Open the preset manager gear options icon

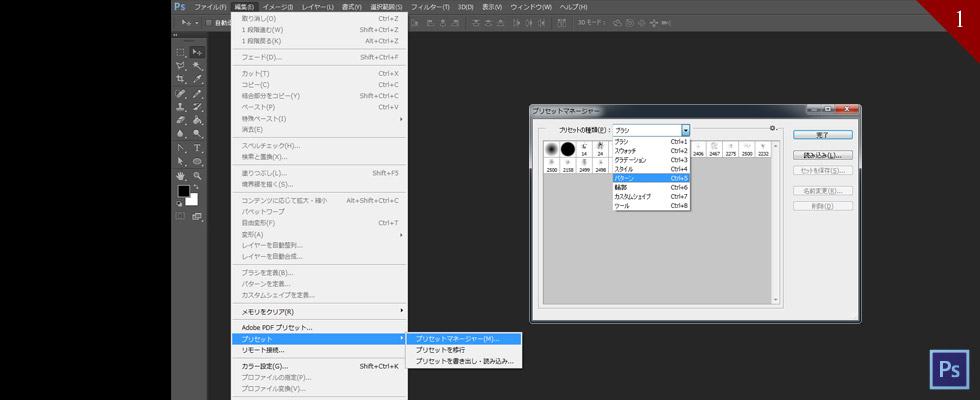click(773, 128)
